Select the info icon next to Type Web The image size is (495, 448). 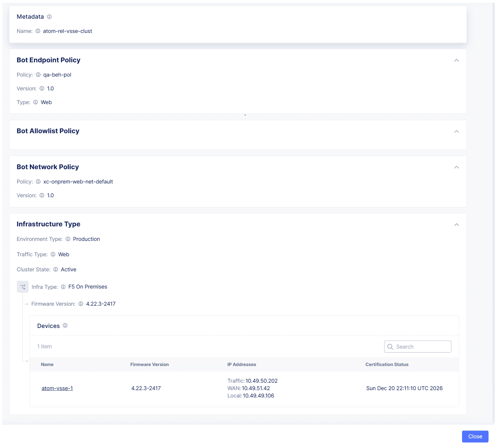pyautogui.click(x=35, y=102)
